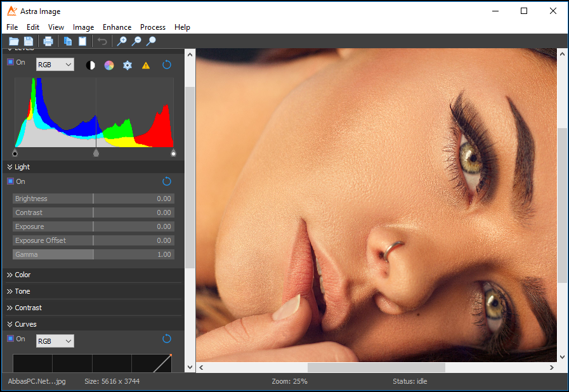Click the black and white contrast icon in Levels

[x=90, y=65]
